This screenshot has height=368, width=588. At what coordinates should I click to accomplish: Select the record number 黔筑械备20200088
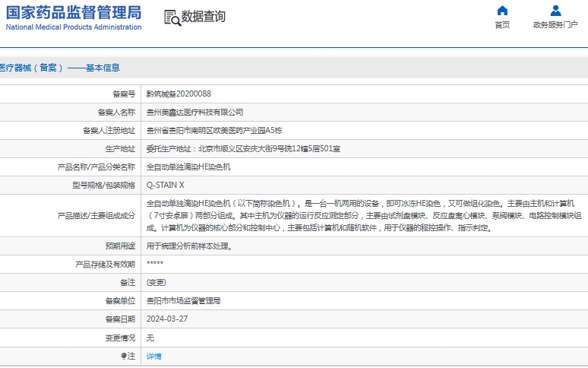point(179,94)
